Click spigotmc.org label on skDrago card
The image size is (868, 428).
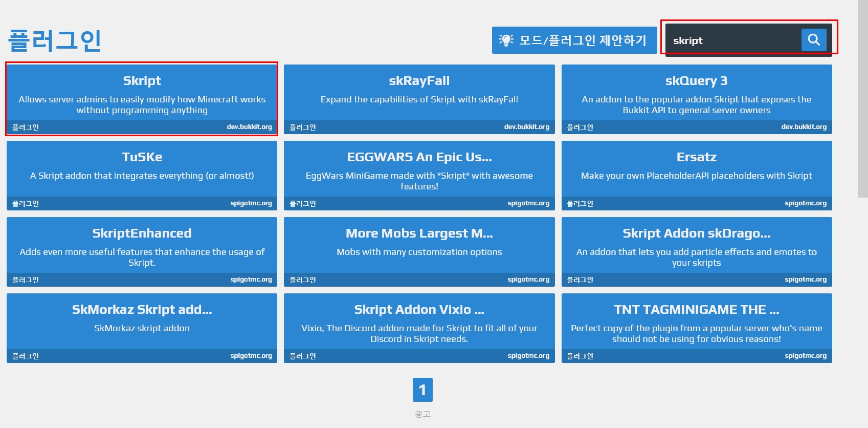coord(806,280)
